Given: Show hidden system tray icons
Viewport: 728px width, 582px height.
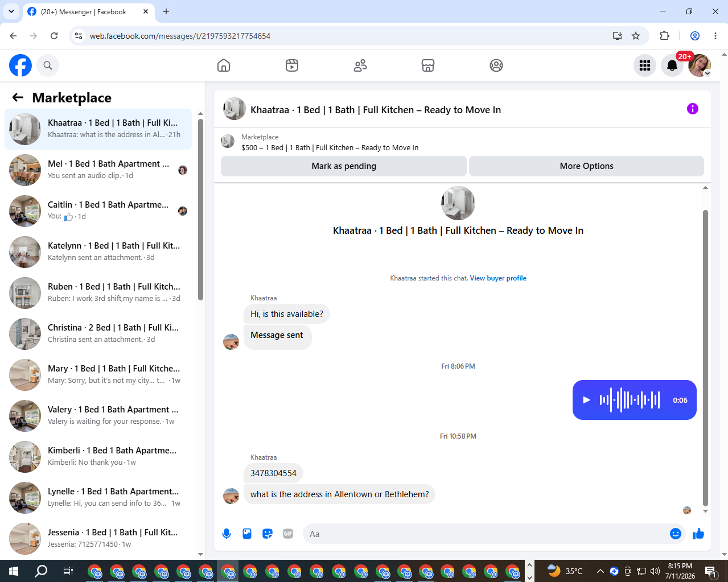Looking at the screenshot, I should [600, 571].
